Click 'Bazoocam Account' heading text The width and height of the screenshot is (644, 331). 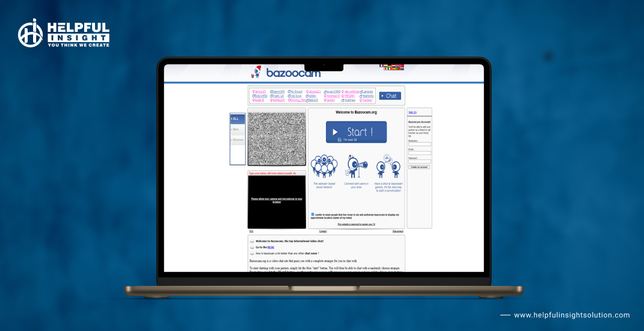pyautogui.click(x=419, y=122)
